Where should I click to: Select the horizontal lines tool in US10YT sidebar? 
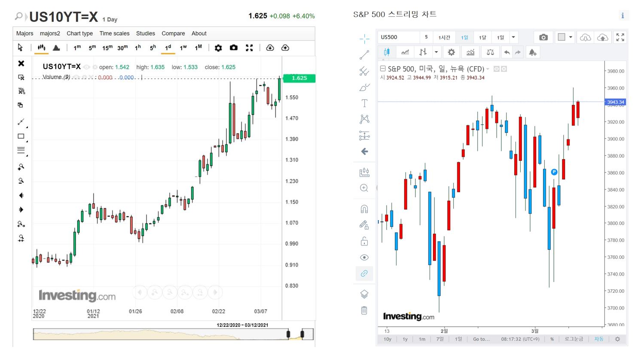21,150
